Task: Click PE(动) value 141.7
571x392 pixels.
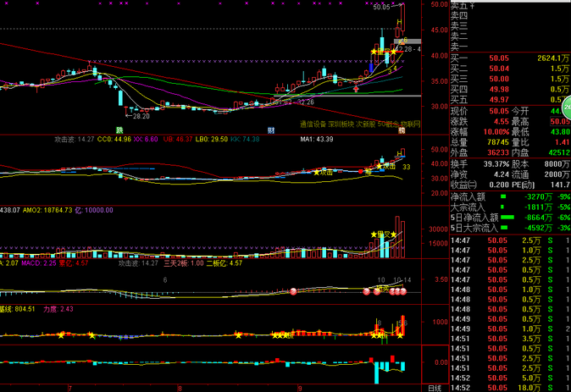Action: [560, 185]
